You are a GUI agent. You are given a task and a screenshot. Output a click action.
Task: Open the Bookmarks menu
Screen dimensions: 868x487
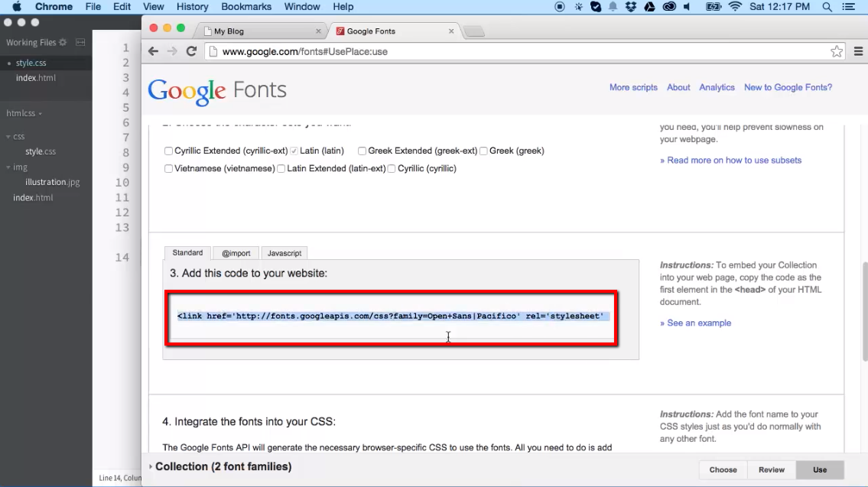click(x=246, y=7)
